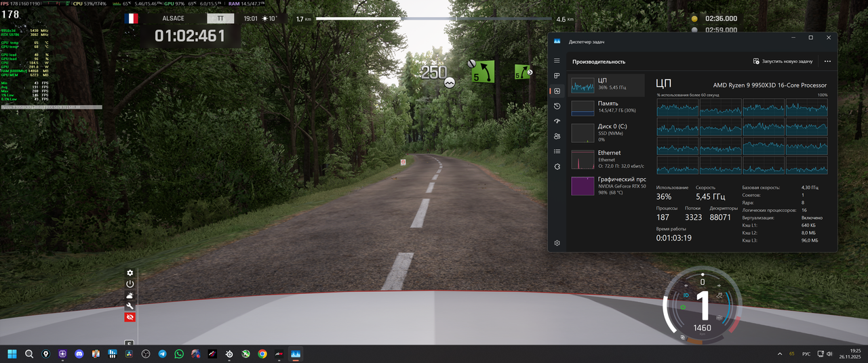The height and width of the screenshot is (363, 868).
Task: Open Telegram from the taskbar
Action: point(163,354)
